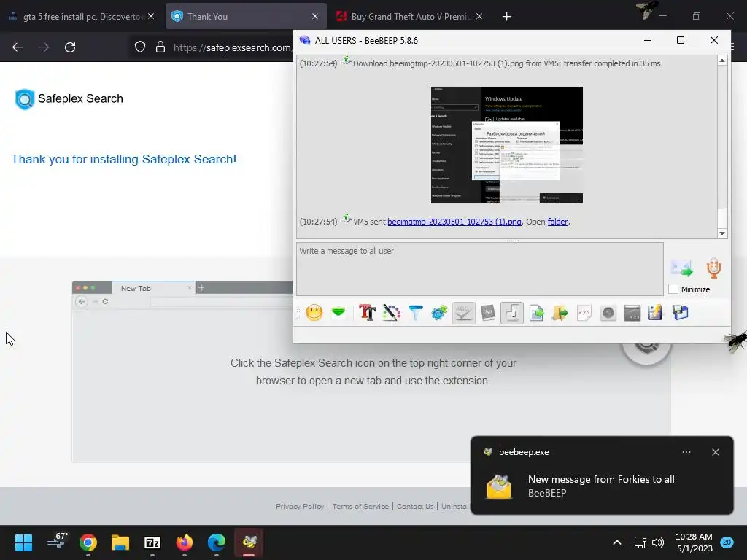
Task: Toggle the spell checking ABC icon
Action: pos(463,313)
